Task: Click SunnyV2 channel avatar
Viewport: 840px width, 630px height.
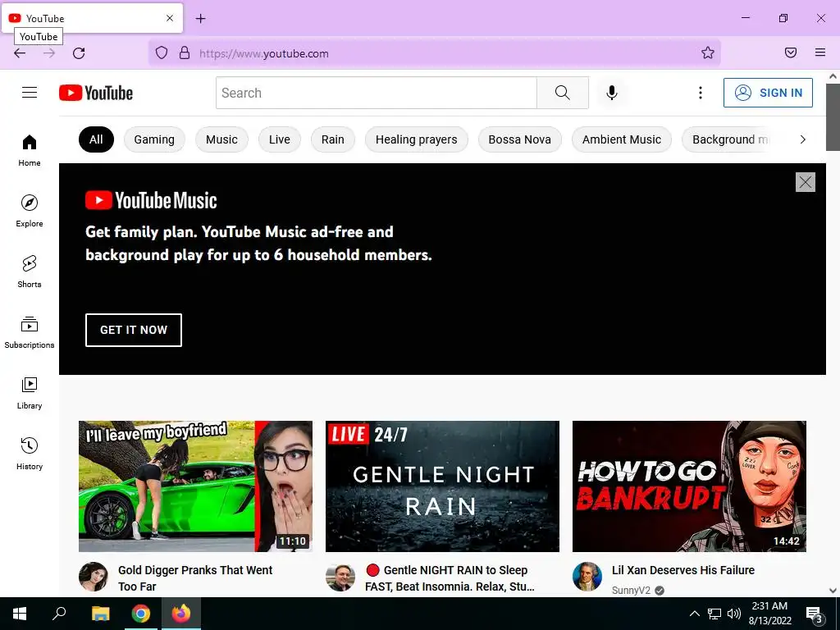Action: coord(587,577)
